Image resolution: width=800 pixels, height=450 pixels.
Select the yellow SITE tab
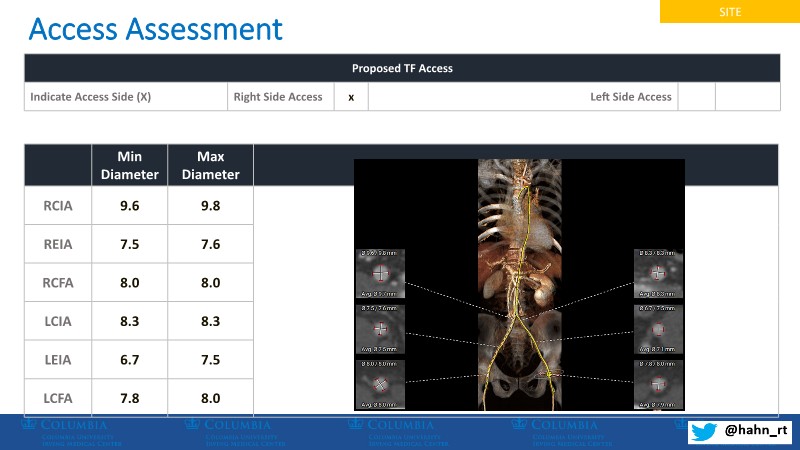point(729,11)
